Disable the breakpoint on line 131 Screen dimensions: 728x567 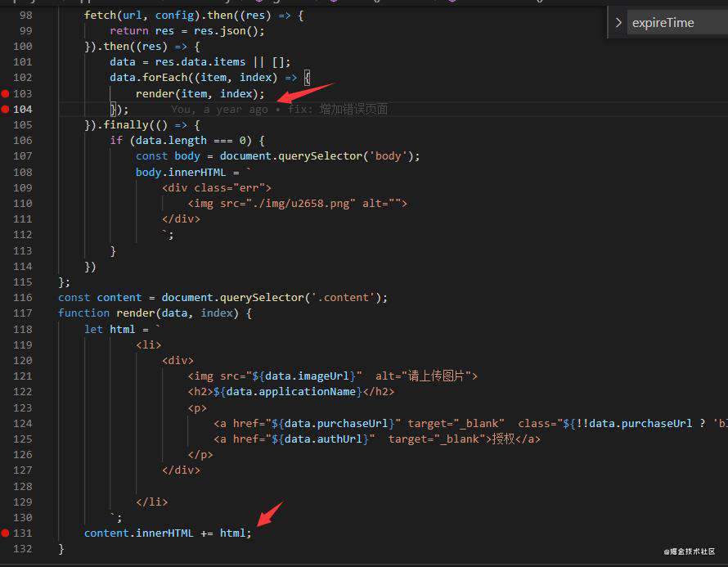pyautogui.click(x=5, y=533)
